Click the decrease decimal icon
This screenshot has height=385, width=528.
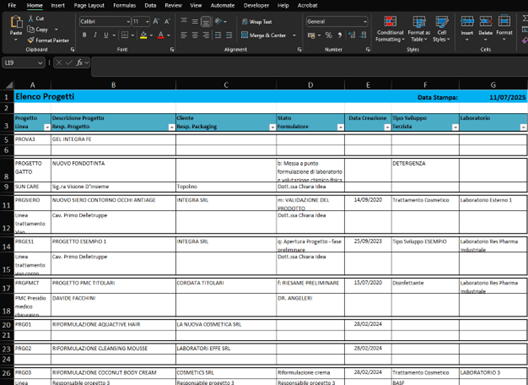click(363, 35)
